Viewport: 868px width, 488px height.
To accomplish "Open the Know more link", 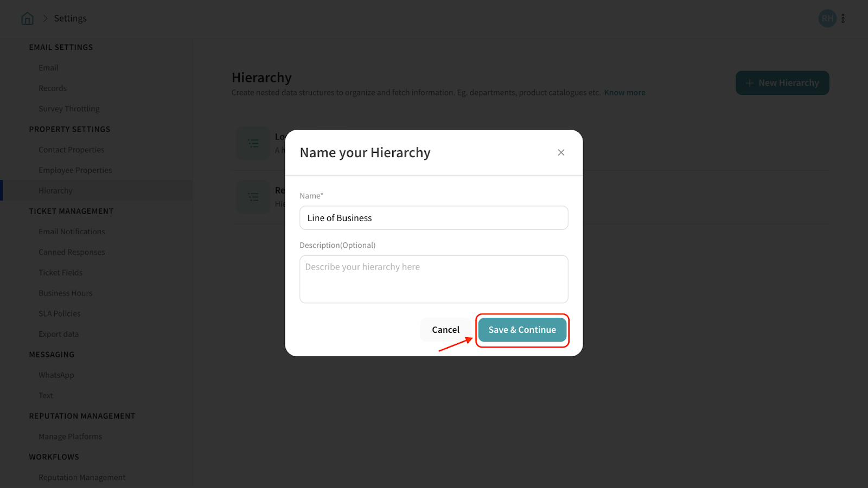I will (x=624, y=93).
